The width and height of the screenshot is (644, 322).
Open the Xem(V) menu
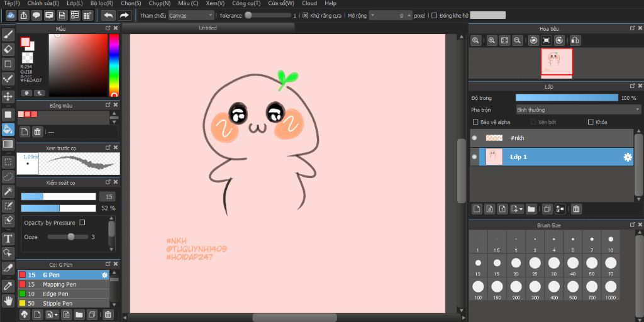(x=215, y=3)
